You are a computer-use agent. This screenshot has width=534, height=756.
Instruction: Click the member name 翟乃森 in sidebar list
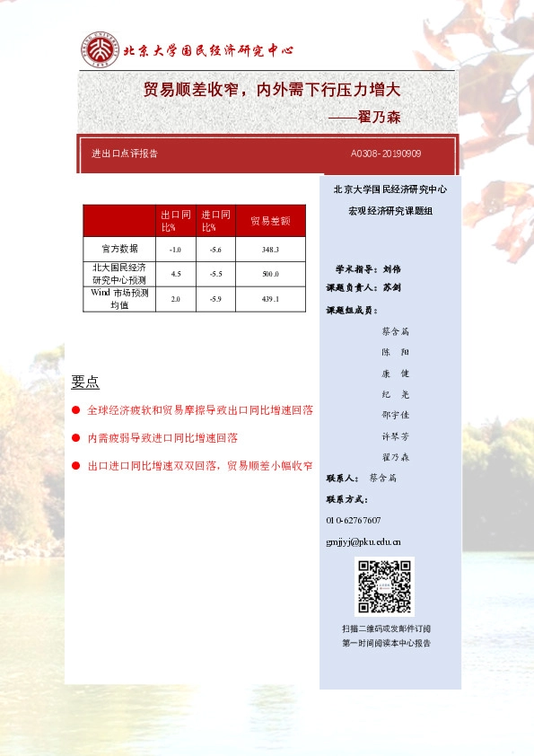tap(396, 457)
